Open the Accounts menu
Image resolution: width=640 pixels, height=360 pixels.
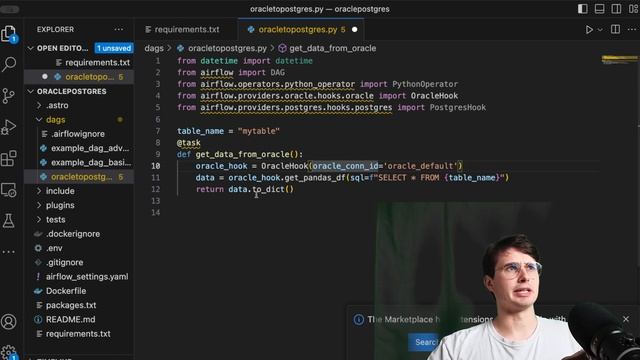9,322
